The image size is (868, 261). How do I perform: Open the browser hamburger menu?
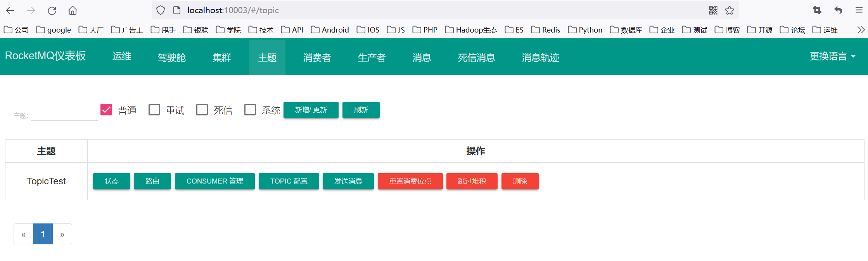pos(859,10)
